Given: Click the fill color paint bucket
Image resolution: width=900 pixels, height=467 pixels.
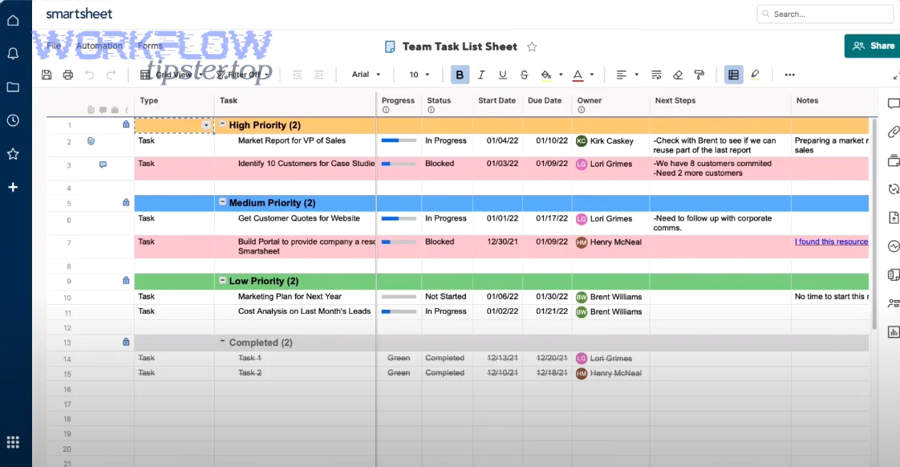Looking at the screenshot, I should click(546, 75).
